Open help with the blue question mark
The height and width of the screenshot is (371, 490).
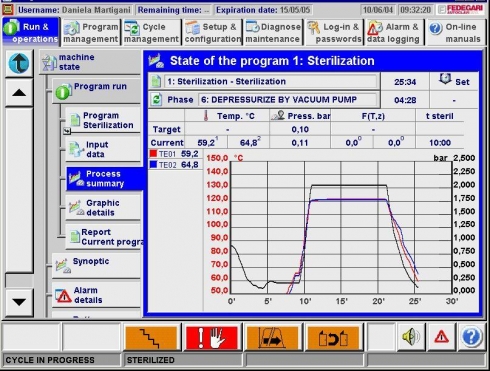pyautogui.click(x=471, y=337)
